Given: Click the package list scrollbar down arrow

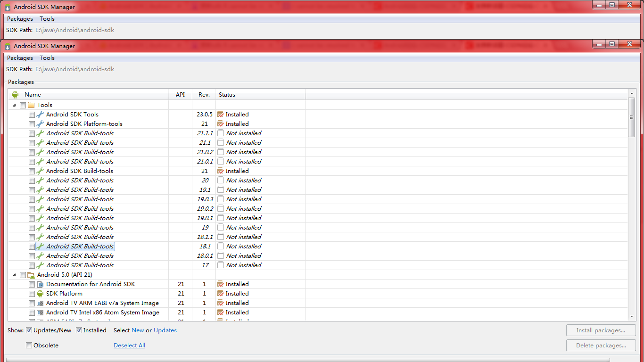Looking at the screenshot, I should 632,317.
